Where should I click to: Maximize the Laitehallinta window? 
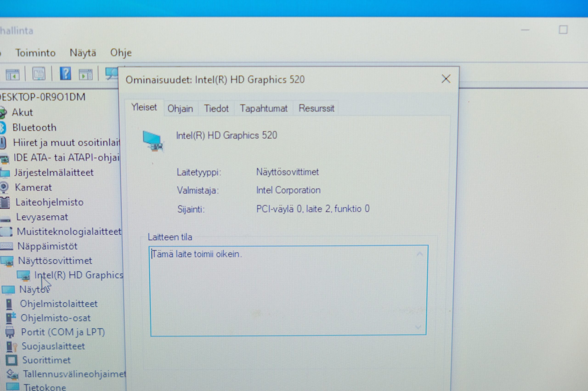(x=563, y=30)
